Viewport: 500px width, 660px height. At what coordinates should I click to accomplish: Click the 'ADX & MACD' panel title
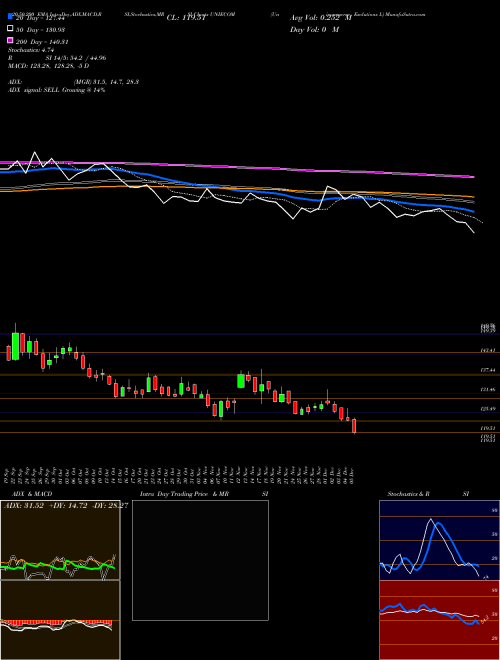30,494
